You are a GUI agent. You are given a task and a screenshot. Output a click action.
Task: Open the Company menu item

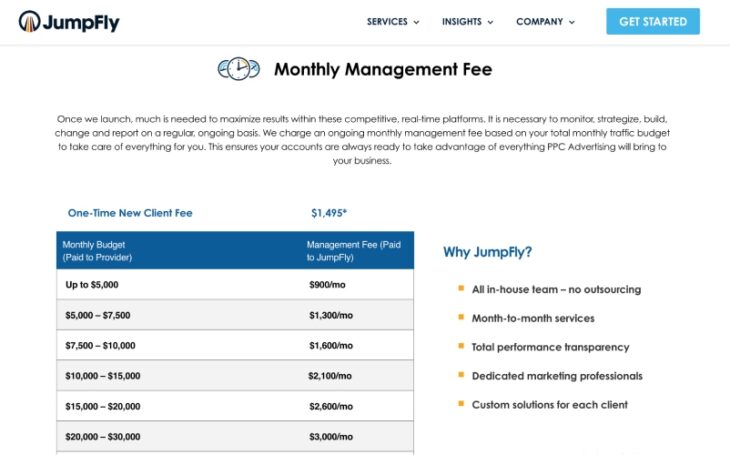click(539, 21)
